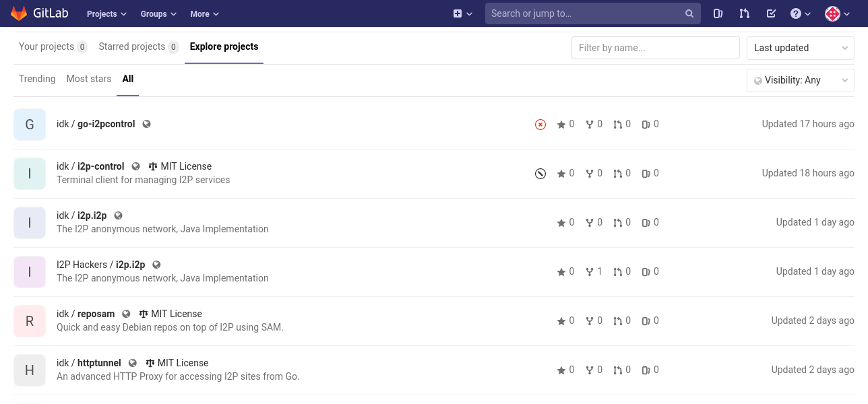Click merge requests count of reposam
The height and width of the screenshot is (404, 868).
pyautogui.click(x=622, y=321)
